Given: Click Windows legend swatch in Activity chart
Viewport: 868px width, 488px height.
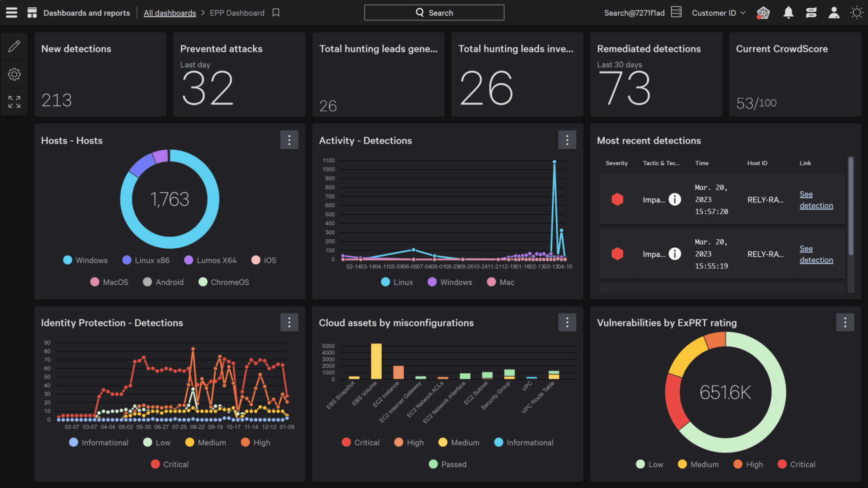Looking at the screenshot, I should coord(432,282).
